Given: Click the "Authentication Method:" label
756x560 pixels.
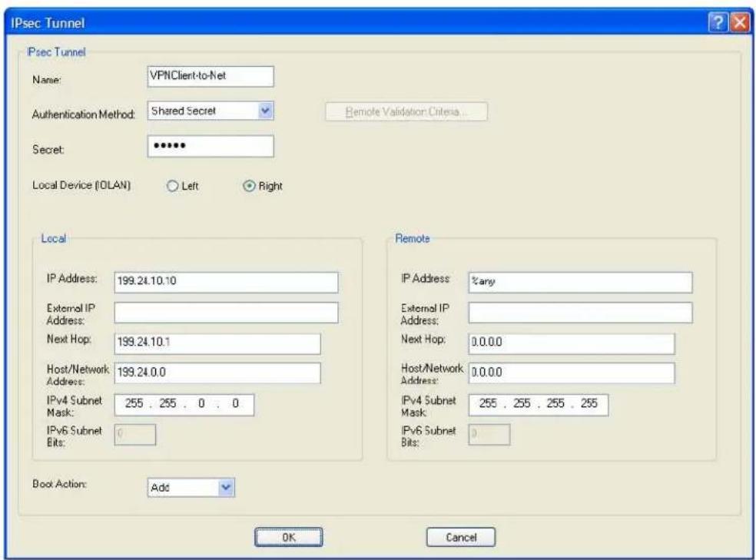Looking at the screenshot, I should point(84,114).
